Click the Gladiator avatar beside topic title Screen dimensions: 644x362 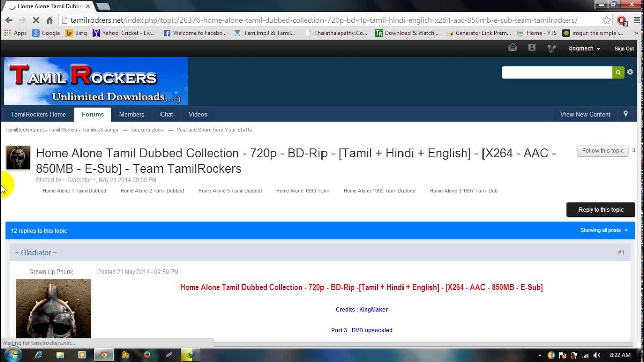tap(18, 158)
